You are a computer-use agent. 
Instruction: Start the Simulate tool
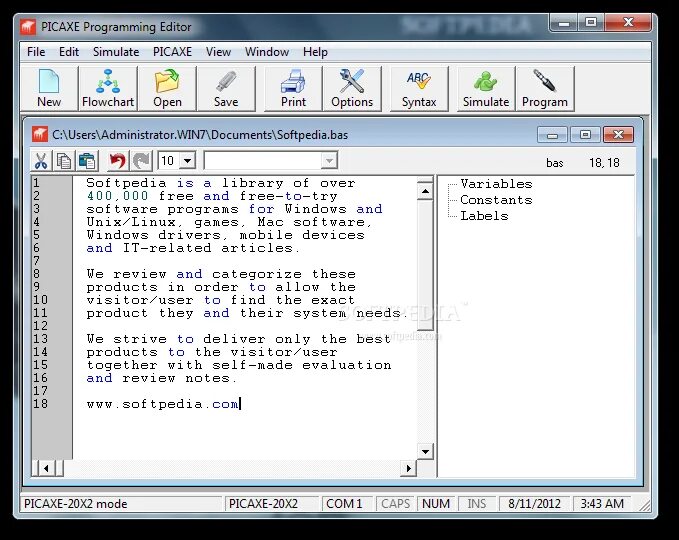pyautogui.click(x=486, y=89)
